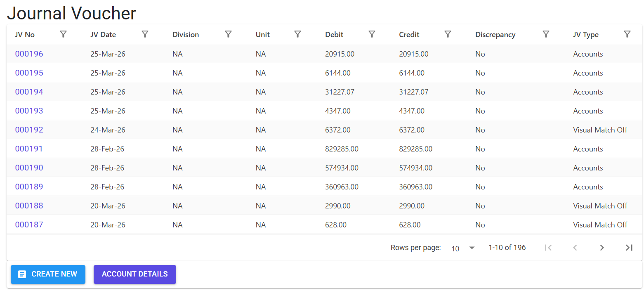Open the Debit column filter

point(372,34)
